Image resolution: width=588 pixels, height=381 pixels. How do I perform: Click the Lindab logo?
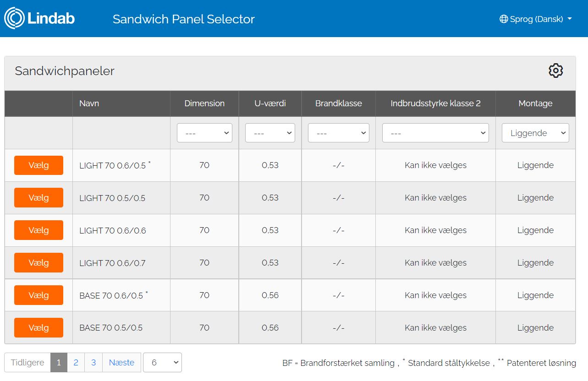pos(39,18)
